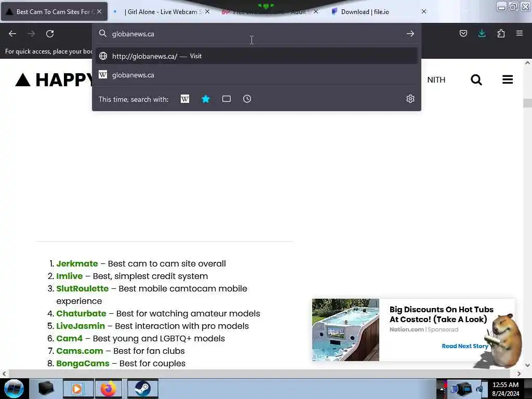Viewport: 532px width, 399px height.
Task: Search open tabs with the tab icon
Action: (x=227, y=99)
